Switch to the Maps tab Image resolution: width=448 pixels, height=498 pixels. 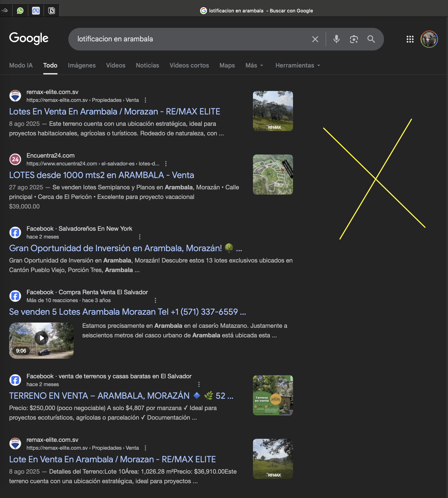(227, 66)
